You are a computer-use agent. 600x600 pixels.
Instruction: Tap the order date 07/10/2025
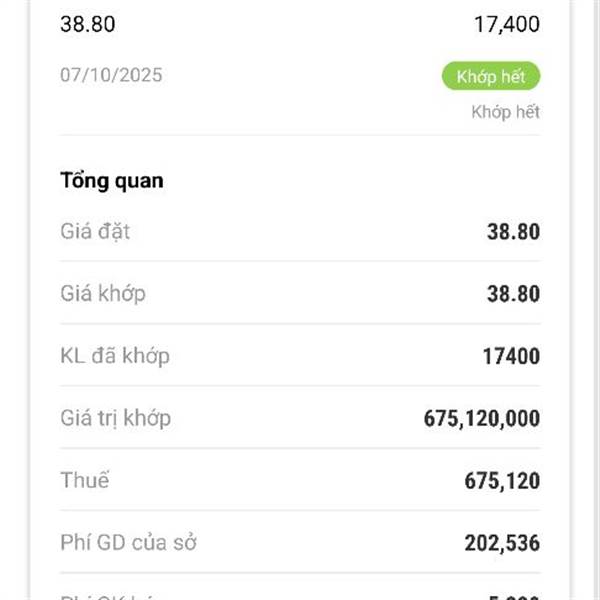point(111,75)
